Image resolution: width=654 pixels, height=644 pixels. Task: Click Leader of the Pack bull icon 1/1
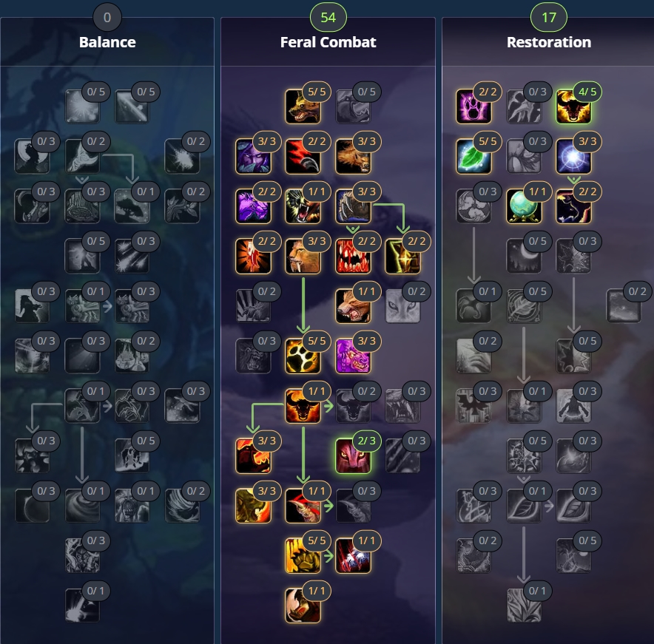[x=303, y=406]
